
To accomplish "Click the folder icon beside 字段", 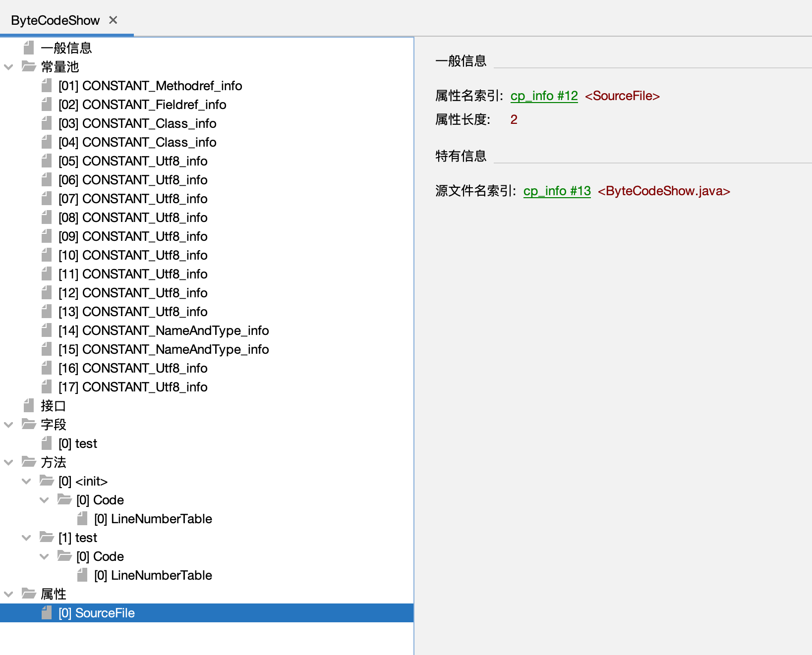I will pos(29,425).
